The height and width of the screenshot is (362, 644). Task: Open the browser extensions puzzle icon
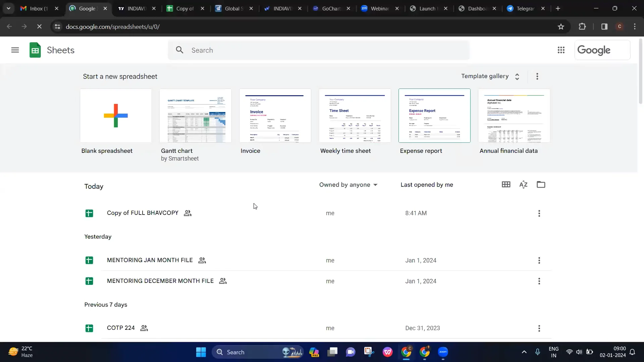pyautogui.click(x=582, y=26)
